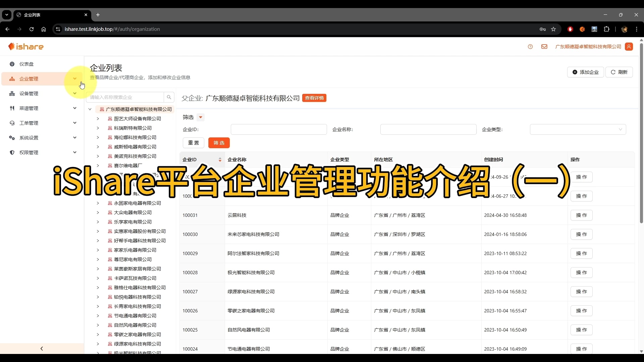Click the 添加企业 button
Image resolution: width=644 pixels, height=362 pixels.
tap(586, 72)
